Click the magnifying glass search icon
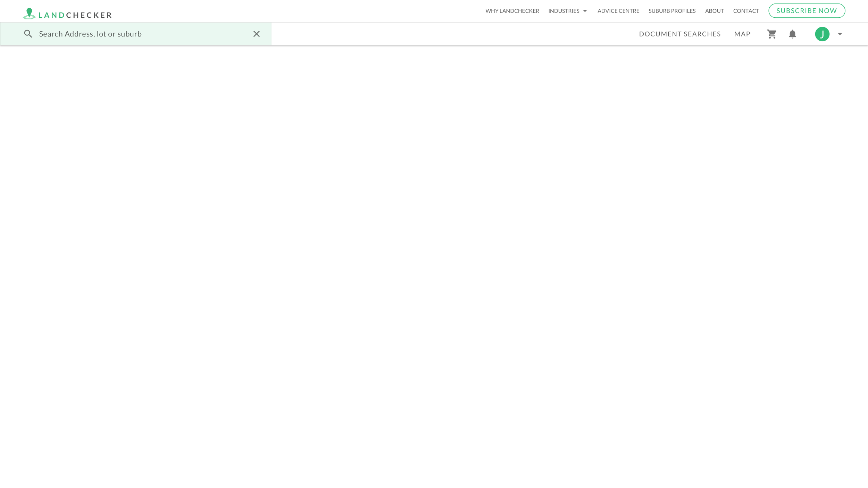868x488 pixels. (x=28, y=34)
